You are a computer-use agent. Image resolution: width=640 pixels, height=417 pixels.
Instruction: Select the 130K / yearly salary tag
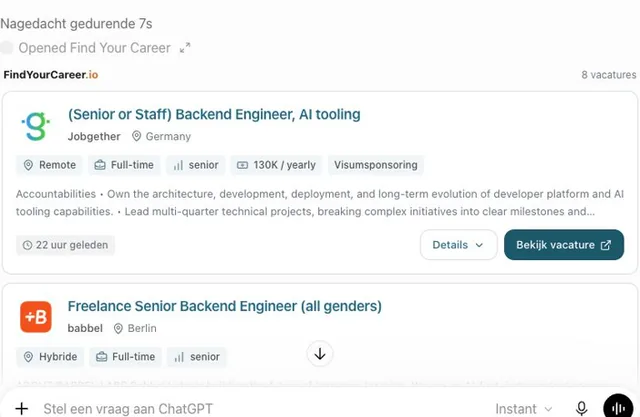[x=276, y=165]
